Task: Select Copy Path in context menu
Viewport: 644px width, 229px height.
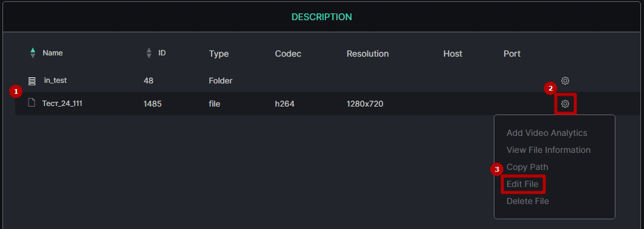Action: [x=527, y=167]
